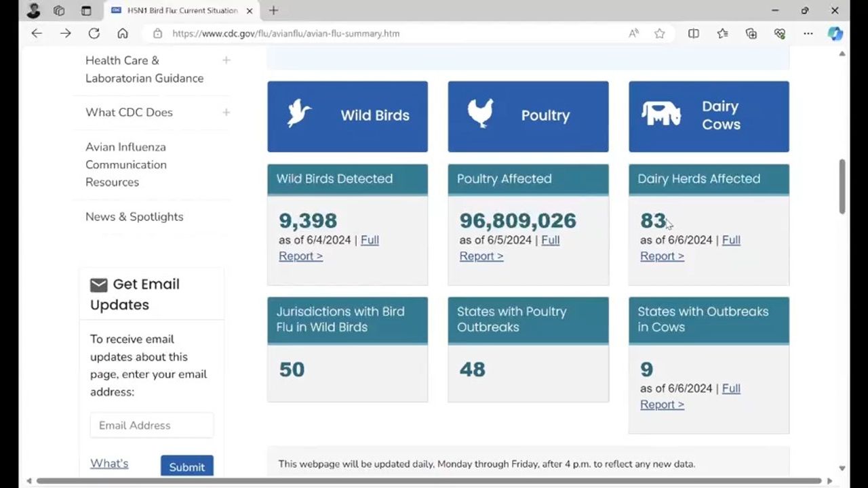Open the Split screen icon
Viewport: 868px width, 488px height.
tap(694, 33)
